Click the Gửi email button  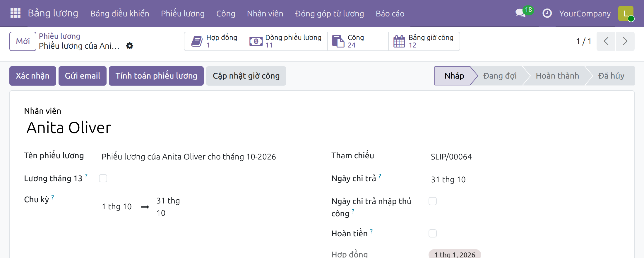(x=83, y=76)
